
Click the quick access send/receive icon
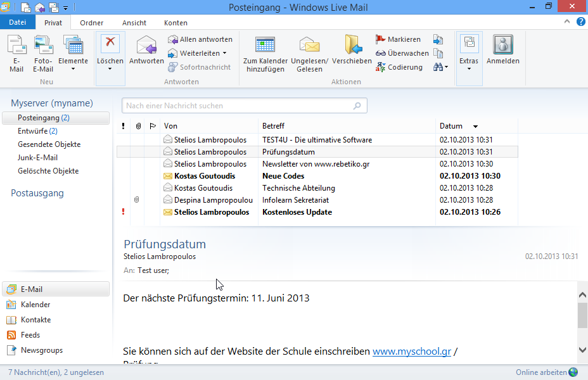click(x=54, y=8)
